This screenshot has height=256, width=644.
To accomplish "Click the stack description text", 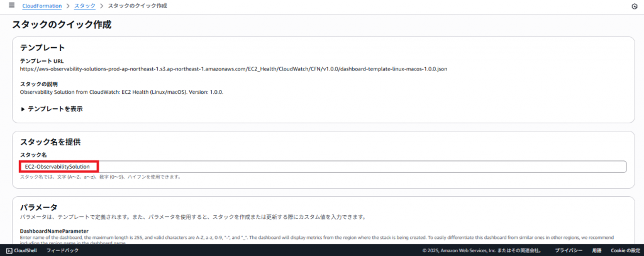I will click(x=122, y=92).
